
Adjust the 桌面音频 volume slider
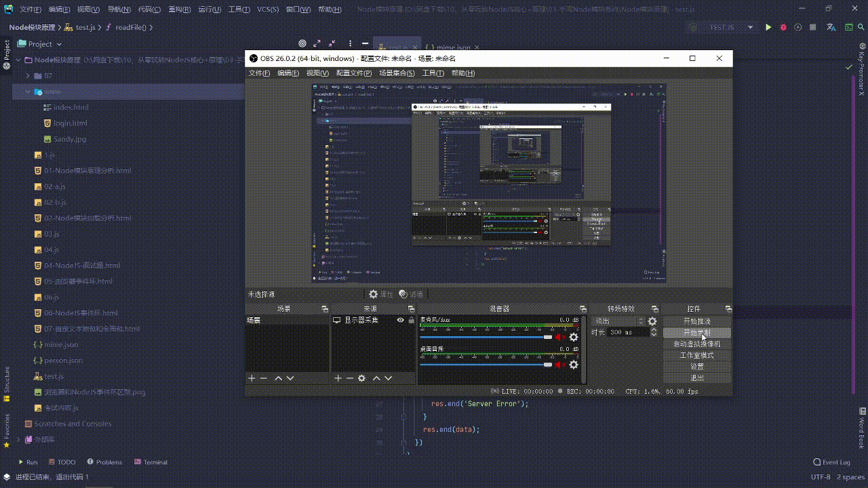point(486,365)
